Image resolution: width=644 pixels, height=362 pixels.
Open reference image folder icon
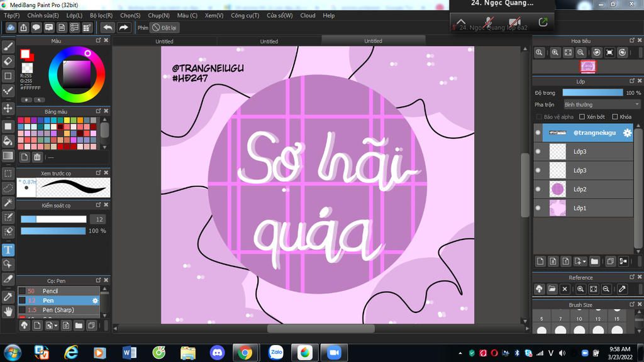coord(552,289)
